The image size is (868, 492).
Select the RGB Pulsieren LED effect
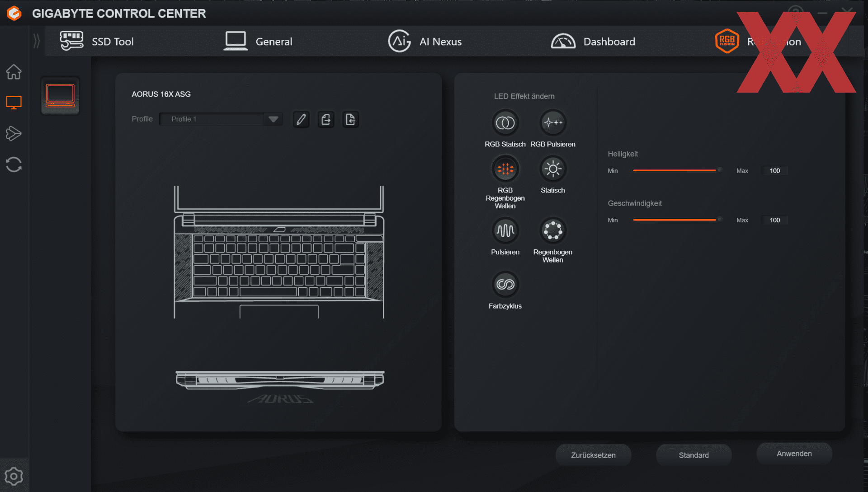coord(552,123)
